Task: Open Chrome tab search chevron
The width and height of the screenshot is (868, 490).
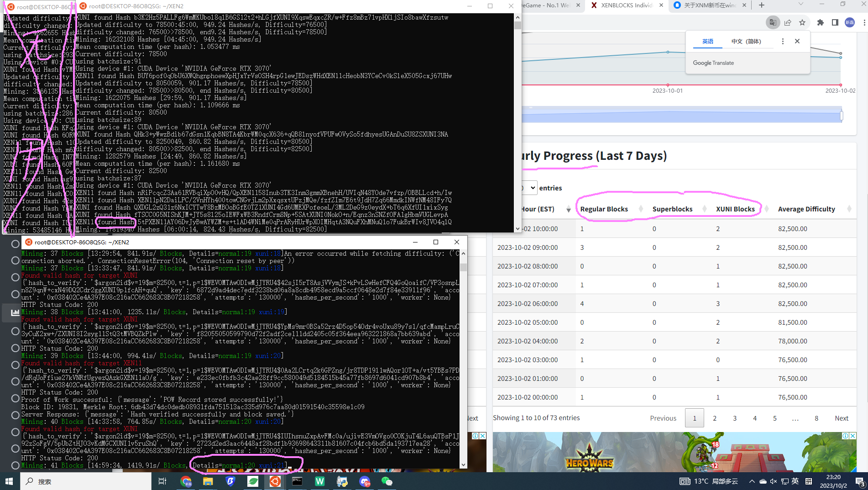Action: pos(800,4)
